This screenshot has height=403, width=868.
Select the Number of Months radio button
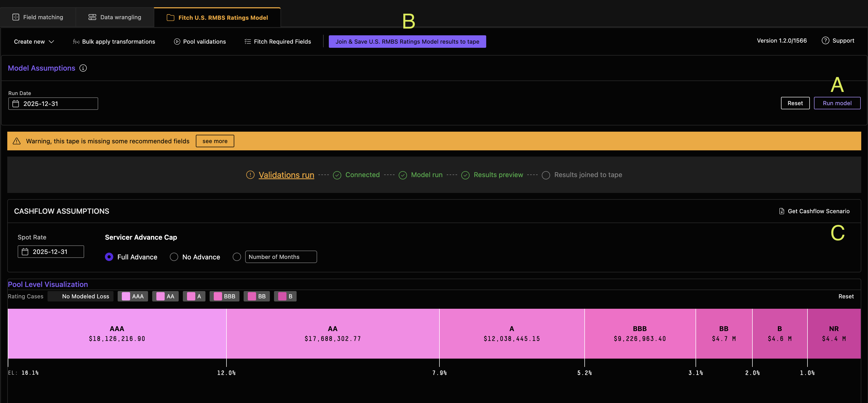coord(237,257)
